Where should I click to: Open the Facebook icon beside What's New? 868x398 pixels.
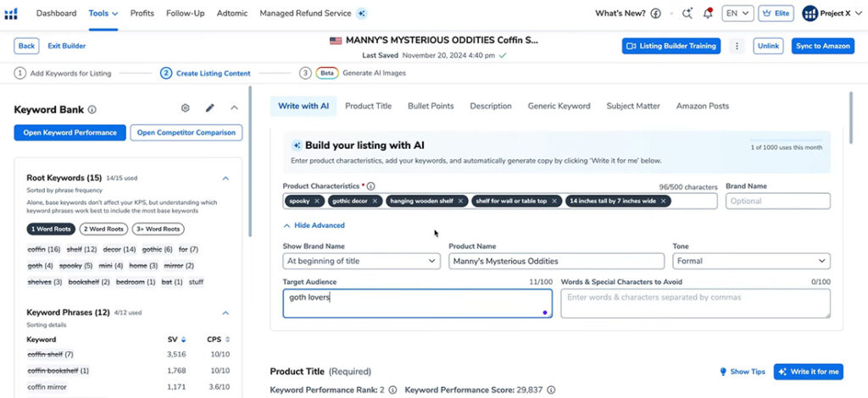pyautogui.click(x=655, y=14)
